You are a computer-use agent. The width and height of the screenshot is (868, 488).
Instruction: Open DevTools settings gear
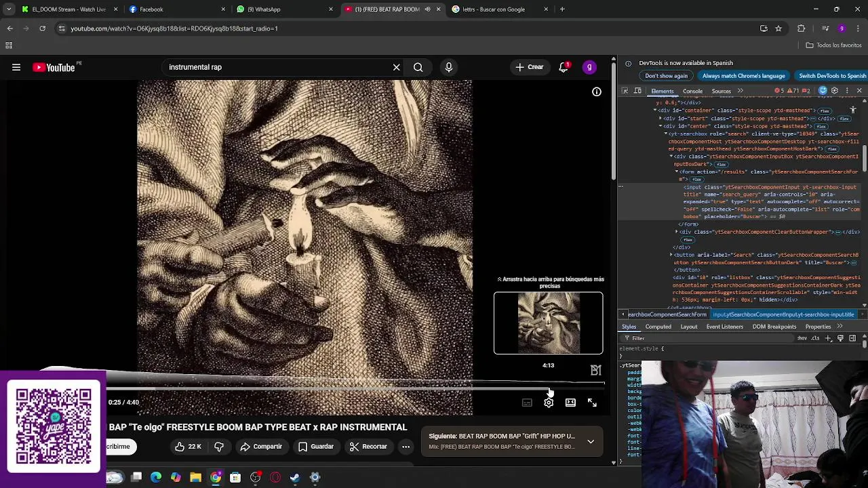pos(835,91)
